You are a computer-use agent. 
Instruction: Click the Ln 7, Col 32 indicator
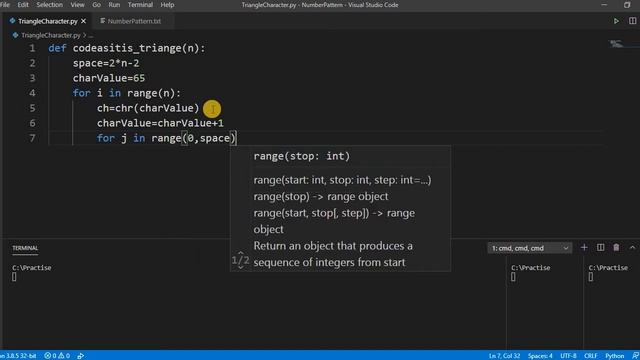pos(504,356)
